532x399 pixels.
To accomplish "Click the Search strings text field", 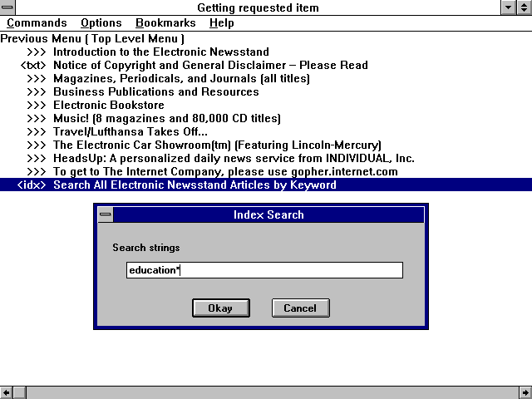I will point(264,270).
